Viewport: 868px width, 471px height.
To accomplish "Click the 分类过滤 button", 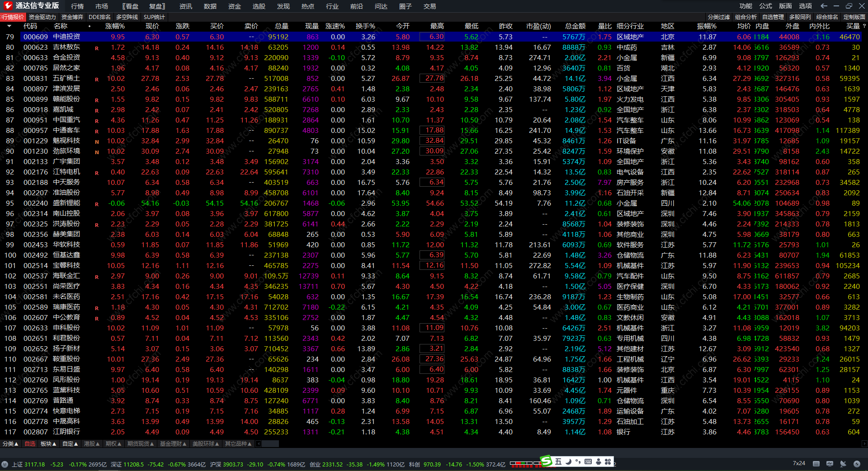I will pyautogui.click(x=719, y=17).
